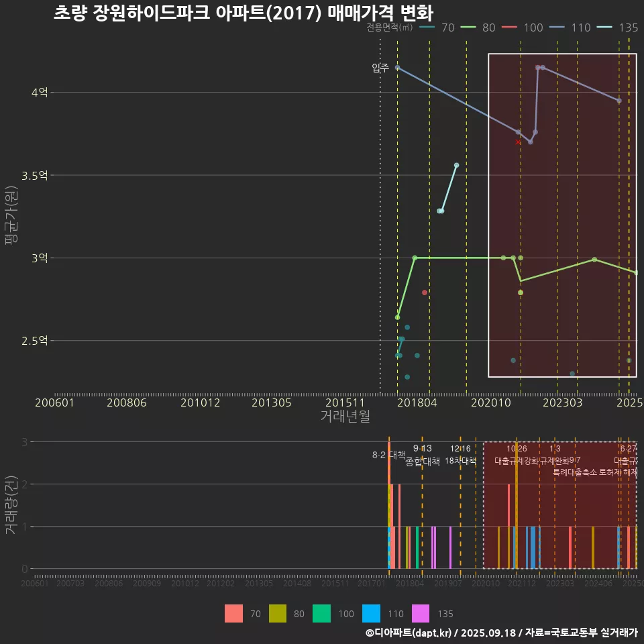This screenshot has width=644, height=644.
Task: Toggle the 110㎡ line in top legend
Action: click(570, 28)
